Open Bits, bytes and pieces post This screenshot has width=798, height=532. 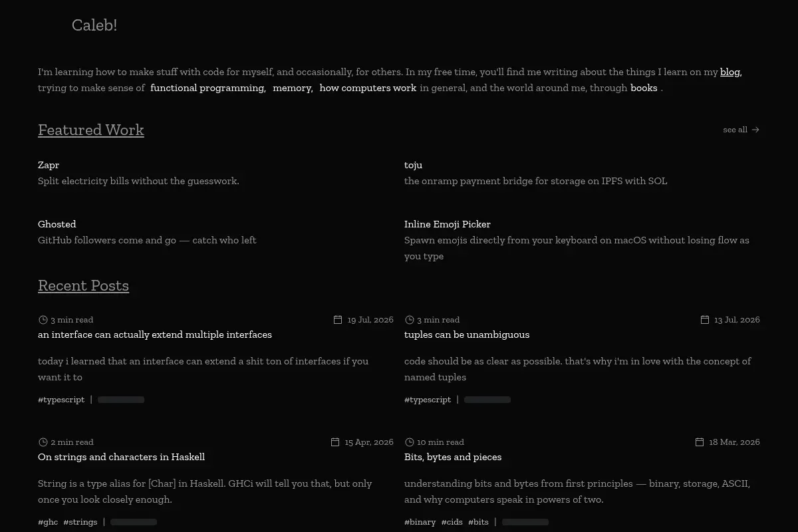pos(453,457)
